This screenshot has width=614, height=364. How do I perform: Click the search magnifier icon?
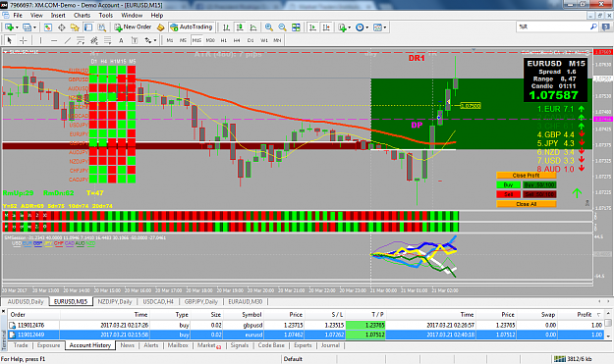593,26
